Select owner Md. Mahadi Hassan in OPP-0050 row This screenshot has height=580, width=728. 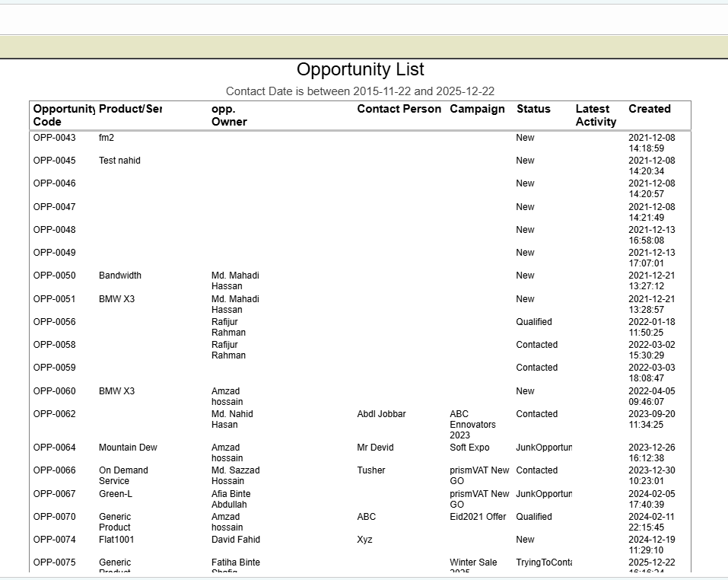235,280
